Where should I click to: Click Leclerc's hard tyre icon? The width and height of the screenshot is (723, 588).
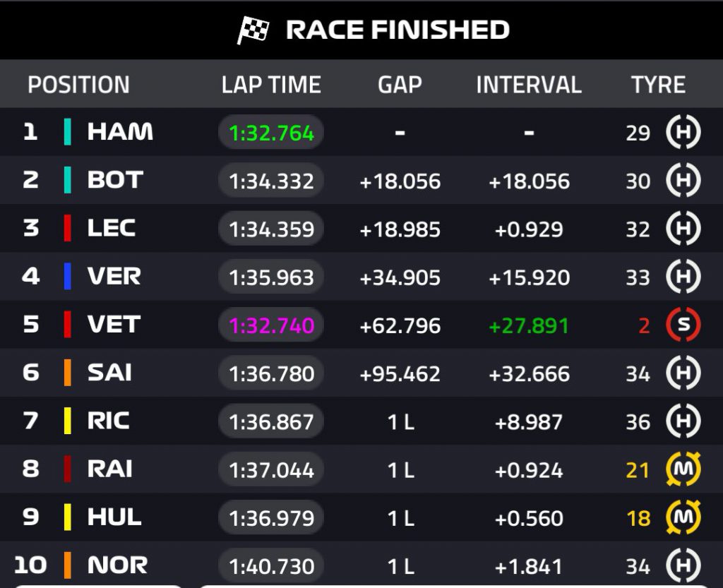click(x=683, y=229)
